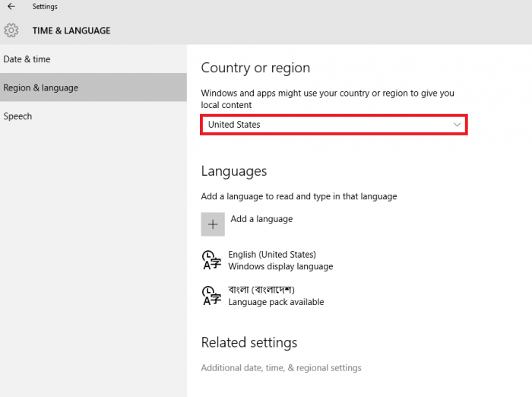The image size is (532, 397).
Task: Select Region & language in the sidebar
Action: (x=41, y=87)
